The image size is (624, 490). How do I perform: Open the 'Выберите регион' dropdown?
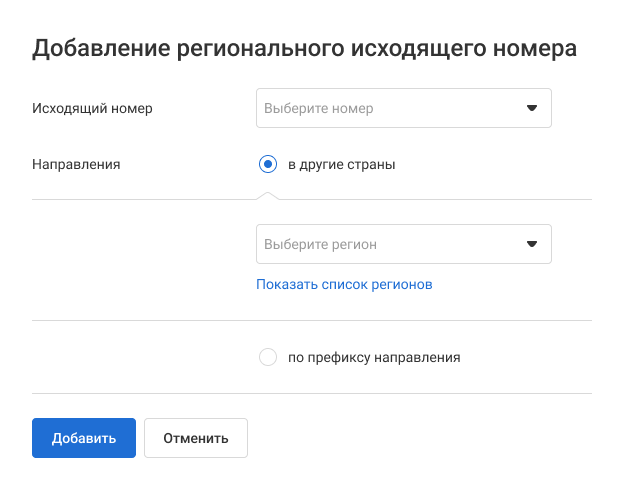pyautogui.click(x=403, y=244)
